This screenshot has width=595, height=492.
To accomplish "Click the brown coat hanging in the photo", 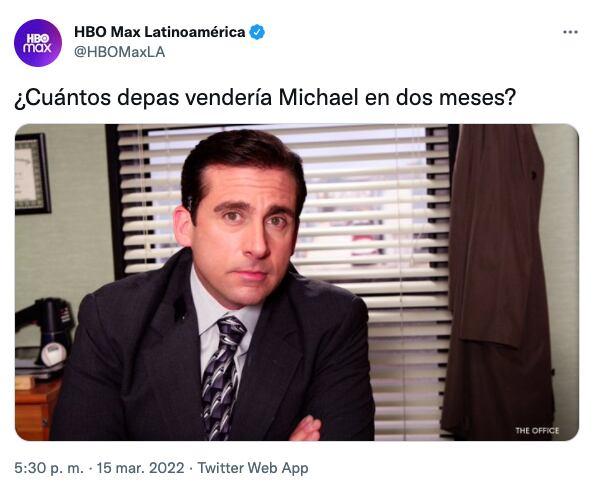I will (x=498, y=279).
